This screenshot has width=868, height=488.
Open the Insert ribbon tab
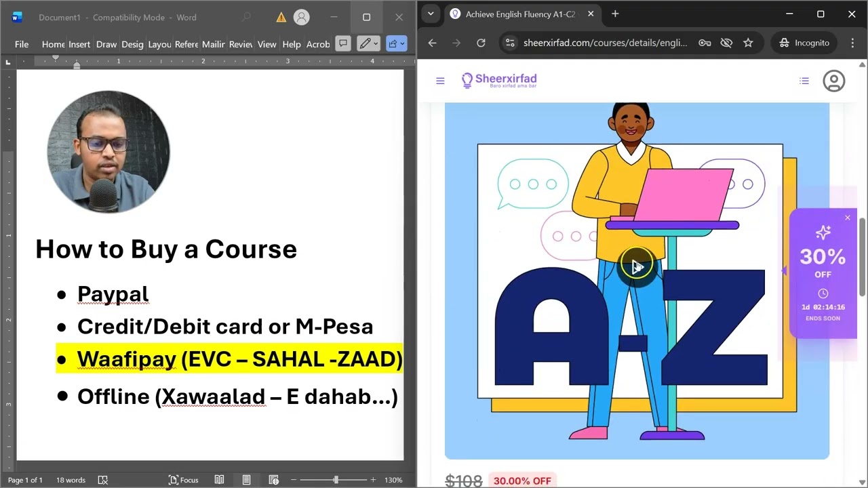[79, 44]
